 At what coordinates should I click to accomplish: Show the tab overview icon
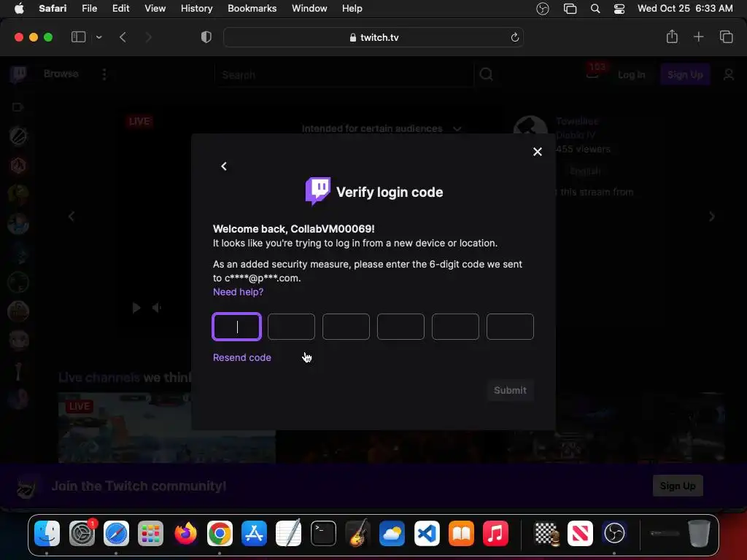(726, 36)
